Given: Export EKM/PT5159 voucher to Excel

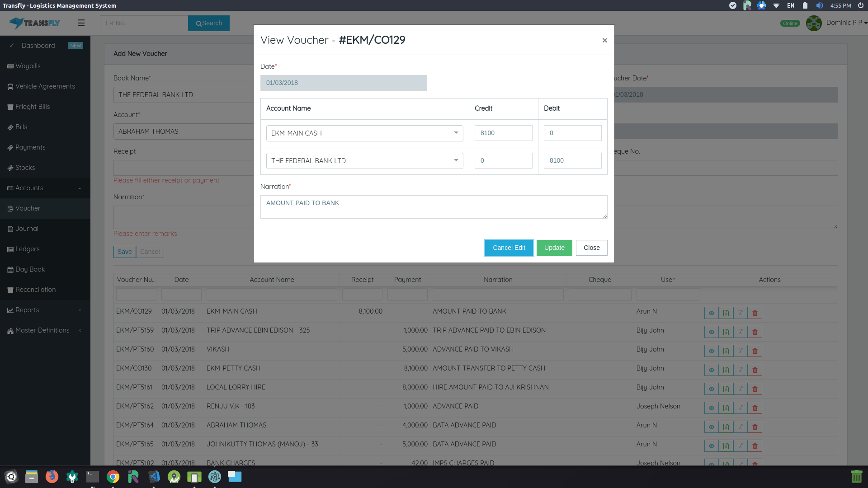Looking at the screenshot, I should click(726, 332).
